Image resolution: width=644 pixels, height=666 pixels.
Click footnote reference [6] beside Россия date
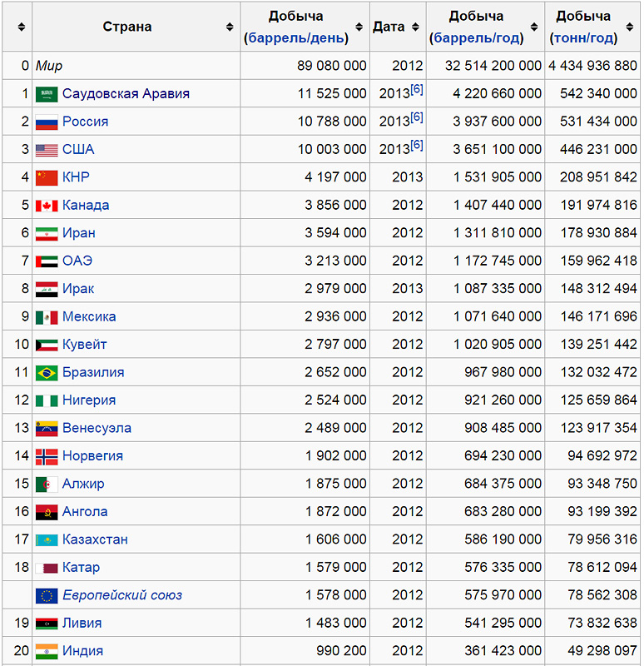(416, 117)
